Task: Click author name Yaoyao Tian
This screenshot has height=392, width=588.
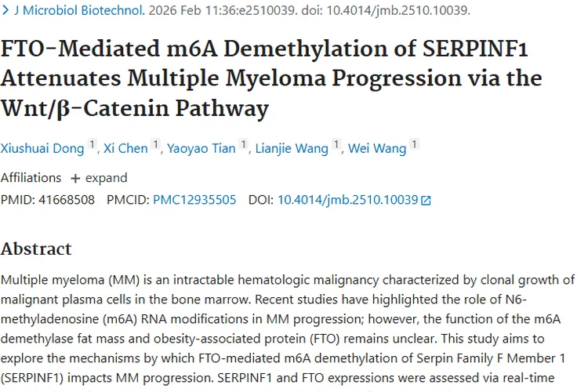Action: coord(201,148)
